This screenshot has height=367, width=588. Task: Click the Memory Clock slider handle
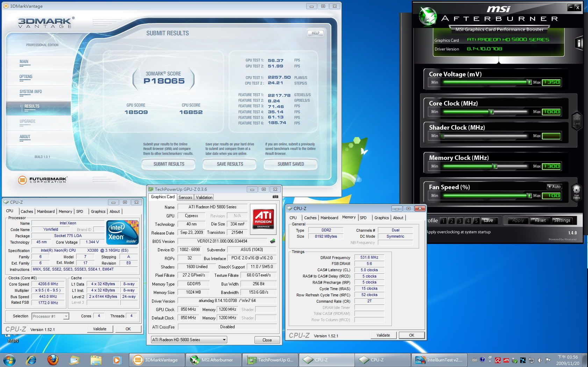(x=495, y=166)
